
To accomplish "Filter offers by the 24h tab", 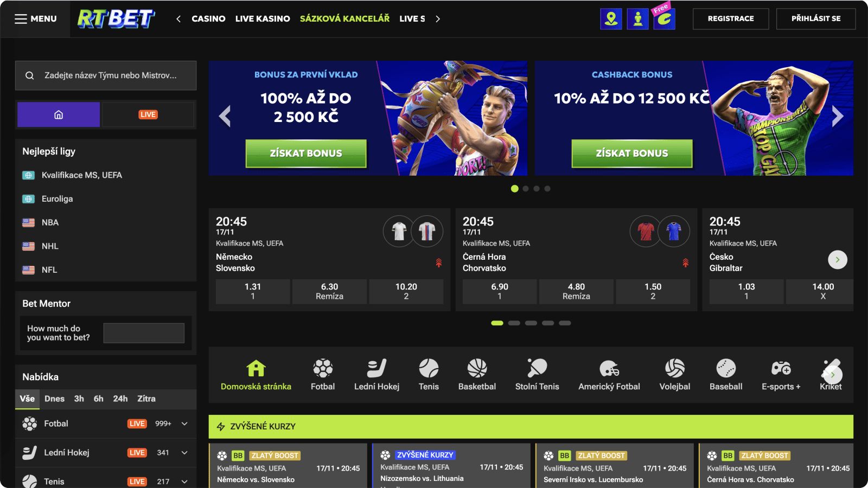I will pos(120,399).
